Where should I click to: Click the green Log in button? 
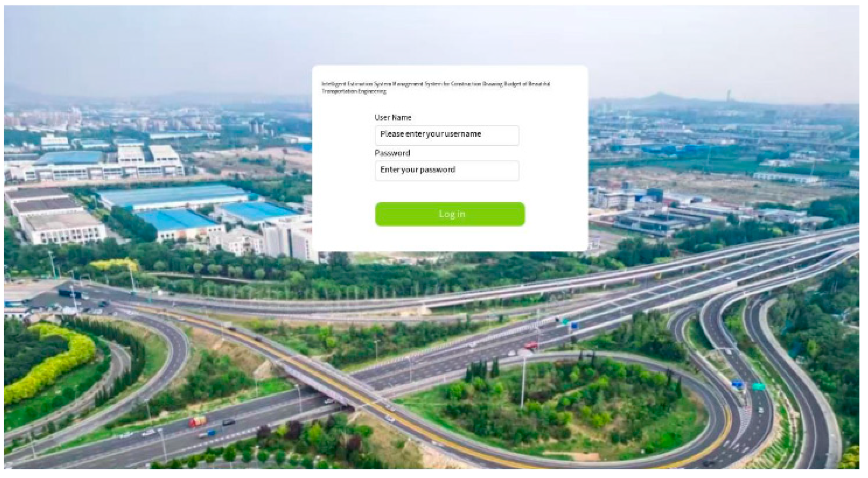[450, 214]
